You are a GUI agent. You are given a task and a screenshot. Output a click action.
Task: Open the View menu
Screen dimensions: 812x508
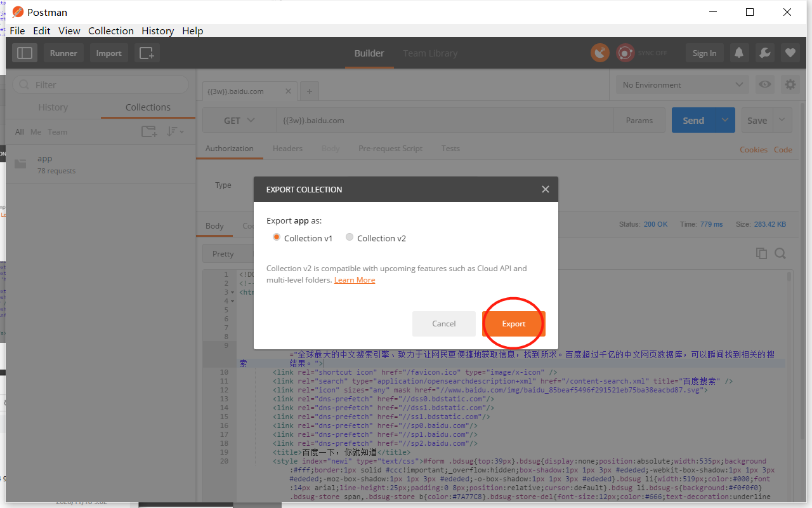69,30
